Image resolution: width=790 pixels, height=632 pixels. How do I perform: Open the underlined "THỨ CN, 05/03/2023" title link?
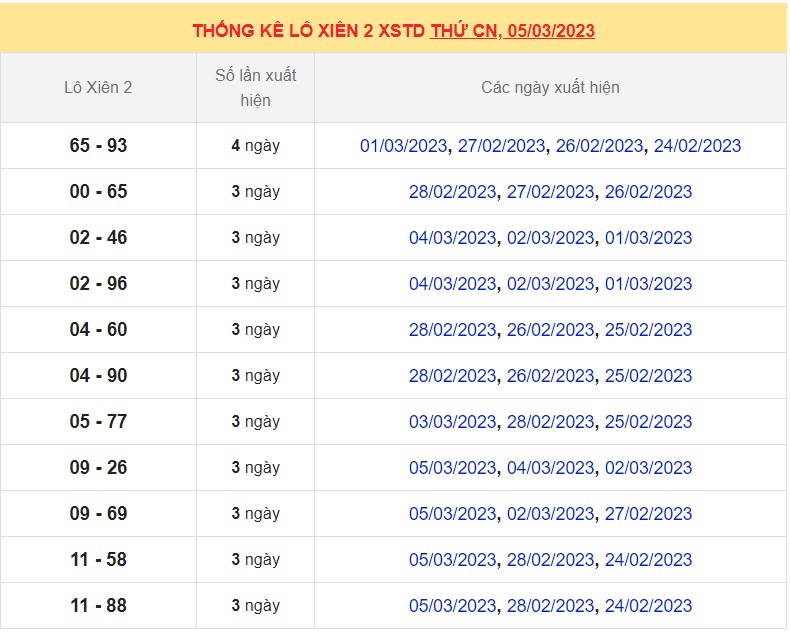(512, 31)
